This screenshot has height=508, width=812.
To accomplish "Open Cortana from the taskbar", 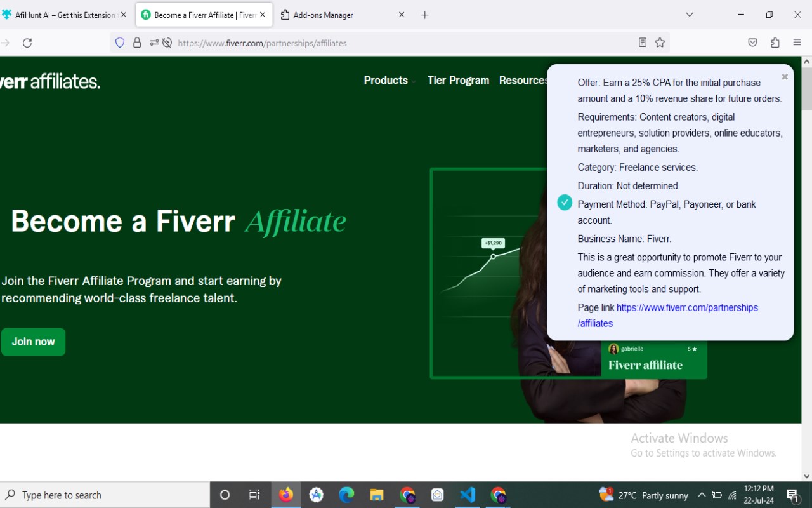I will point(225,495).
